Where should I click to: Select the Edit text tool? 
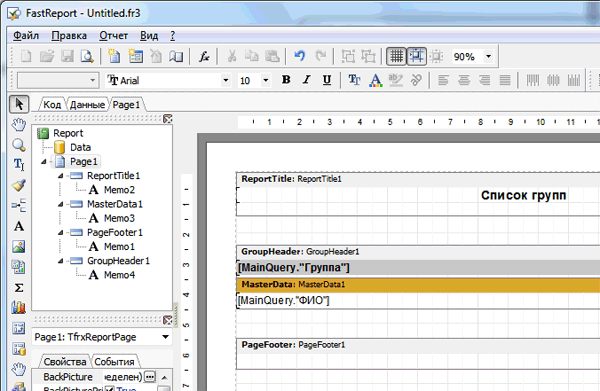(18, 165)
